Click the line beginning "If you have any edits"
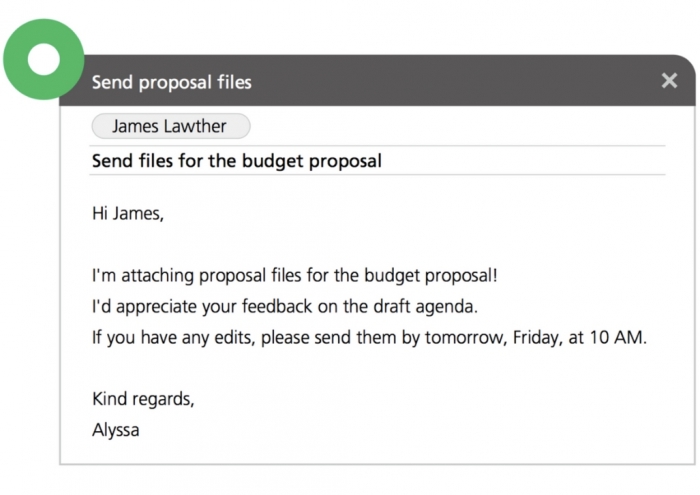The image size is (700, 495). [369, 337]
